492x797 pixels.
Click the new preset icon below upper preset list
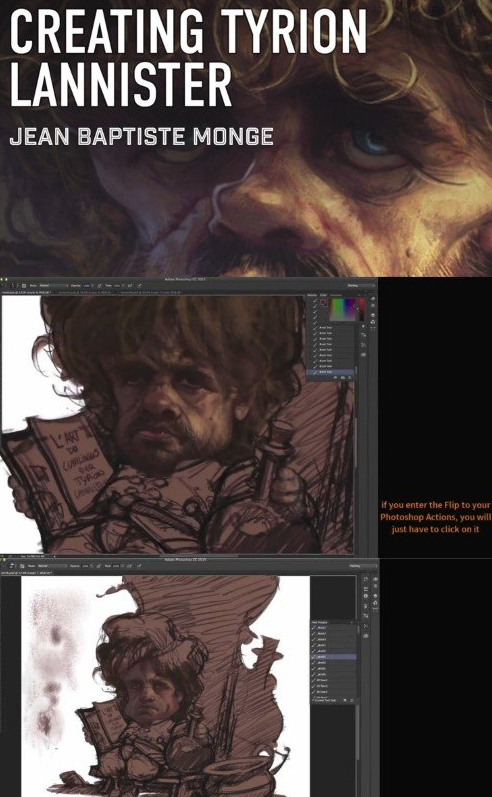point(343,378)
